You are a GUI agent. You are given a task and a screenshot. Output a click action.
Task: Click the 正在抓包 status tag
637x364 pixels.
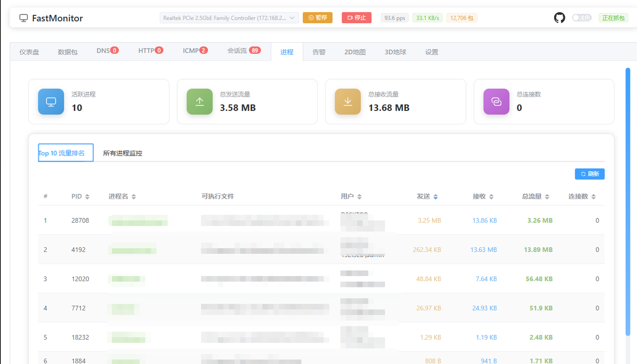click(x=613, y=18)
